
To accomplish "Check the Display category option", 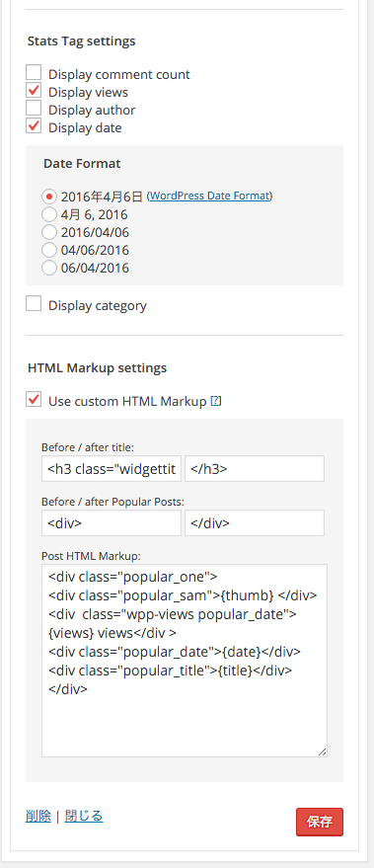I will (34, 303).
